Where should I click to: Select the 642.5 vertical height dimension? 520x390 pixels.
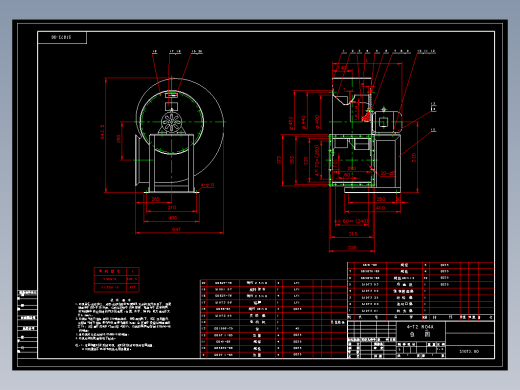click(102, 132)
